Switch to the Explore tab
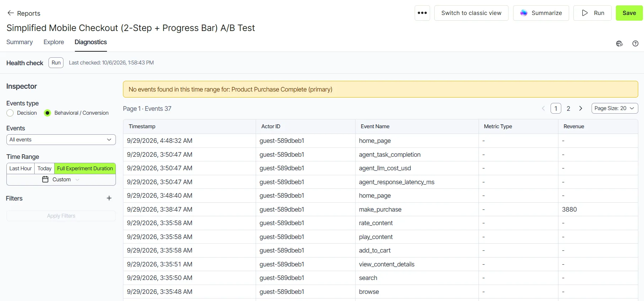Viewport: 644px width, 301px height. [54, 42]
